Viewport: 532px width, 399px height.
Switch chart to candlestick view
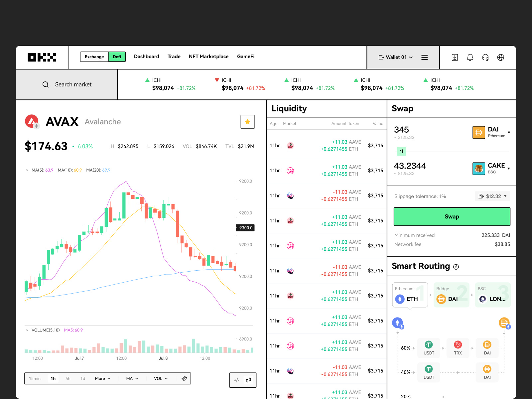(x=249, y=380)
